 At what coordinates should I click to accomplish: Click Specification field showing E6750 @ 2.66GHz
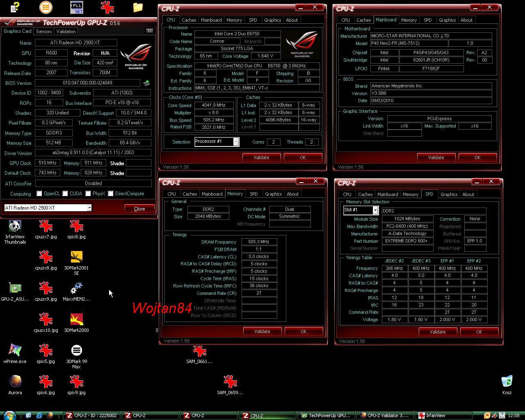257,66
